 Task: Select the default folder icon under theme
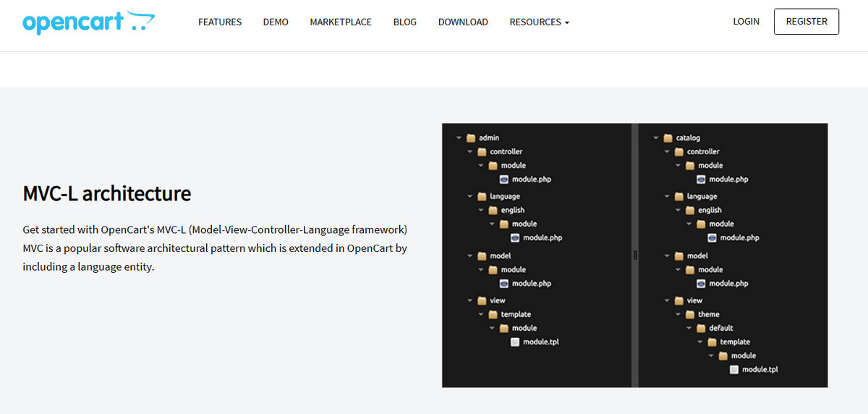coord(701,328)
